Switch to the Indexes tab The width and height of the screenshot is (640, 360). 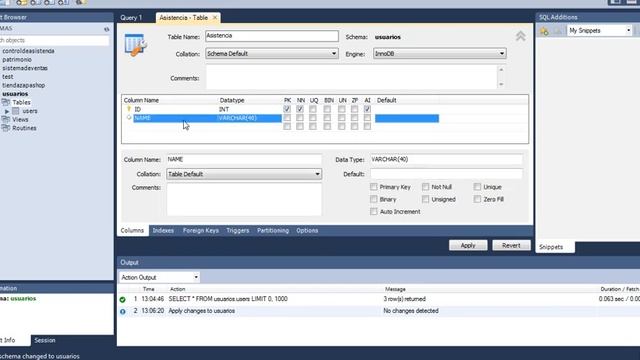click(x=163, y=231)
